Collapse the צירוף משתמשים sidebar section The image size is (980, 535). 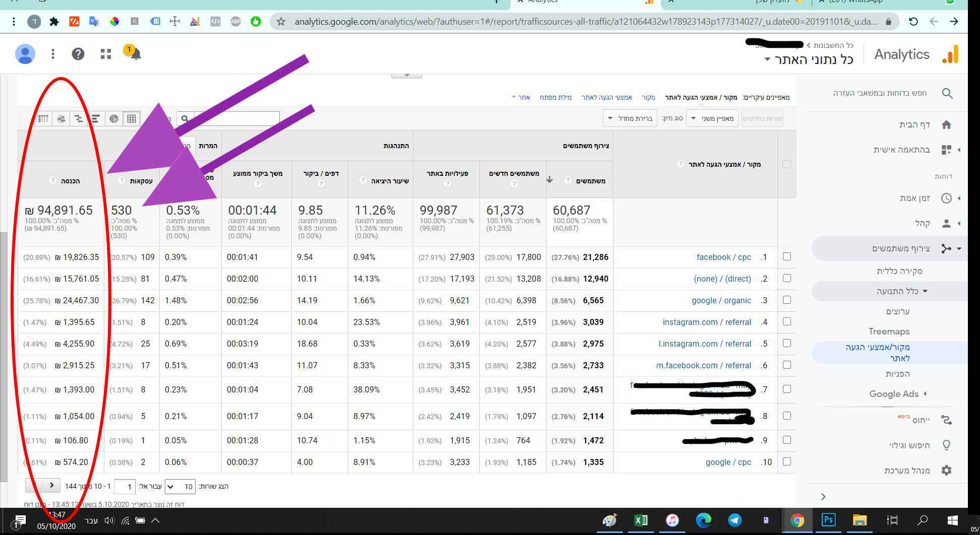pos(916,248)
